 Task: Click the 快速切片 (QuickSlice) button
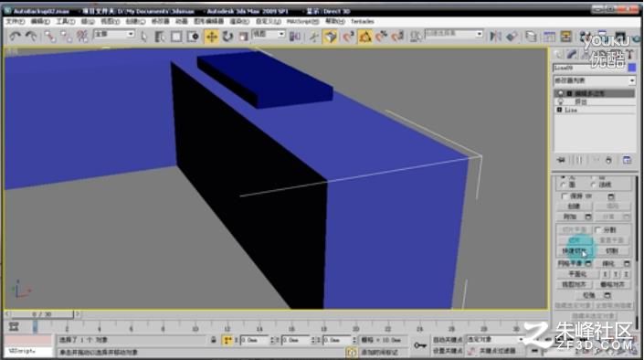pos(575,250)
